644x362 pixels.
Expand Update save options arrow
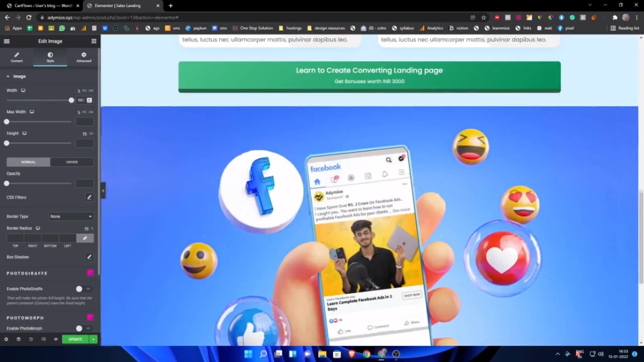pos(94,339)
